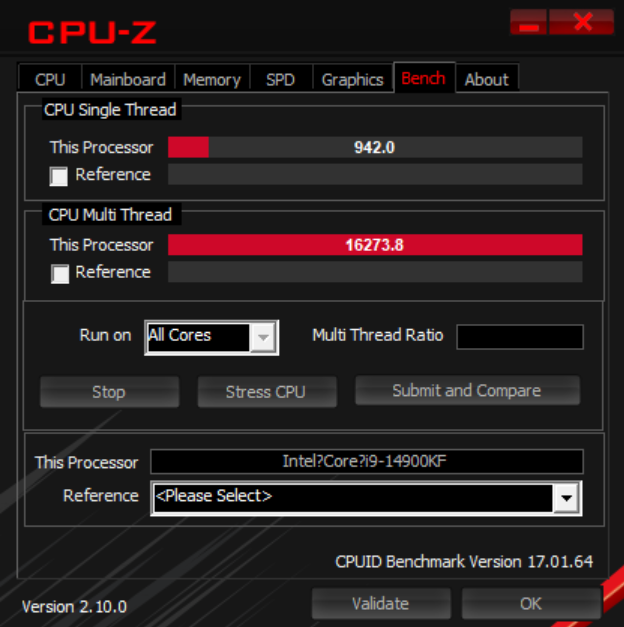
Task: Close CPU-Z with the red X
Action: click(x=582, y=22)
